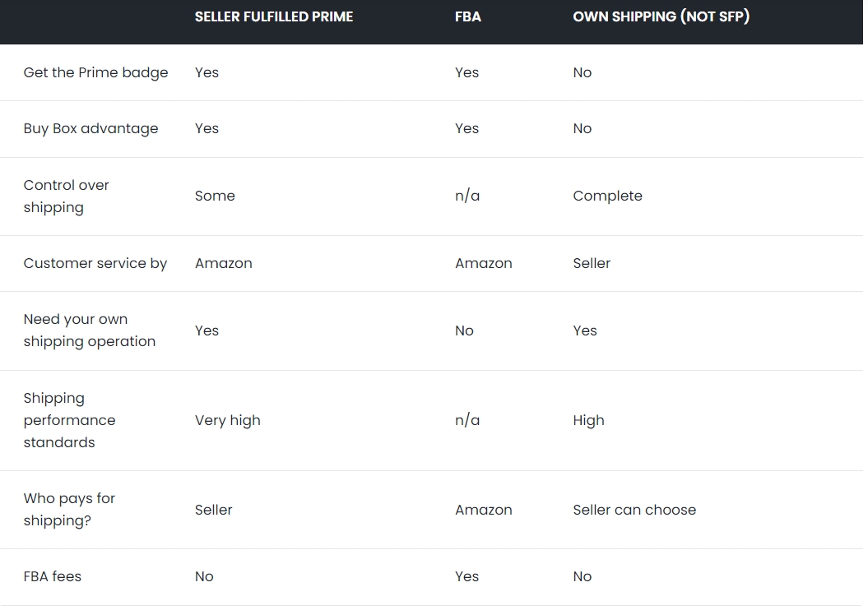Select the Seller can choose cell
Viewport: 868px width, 610px height.
point(634,510)
